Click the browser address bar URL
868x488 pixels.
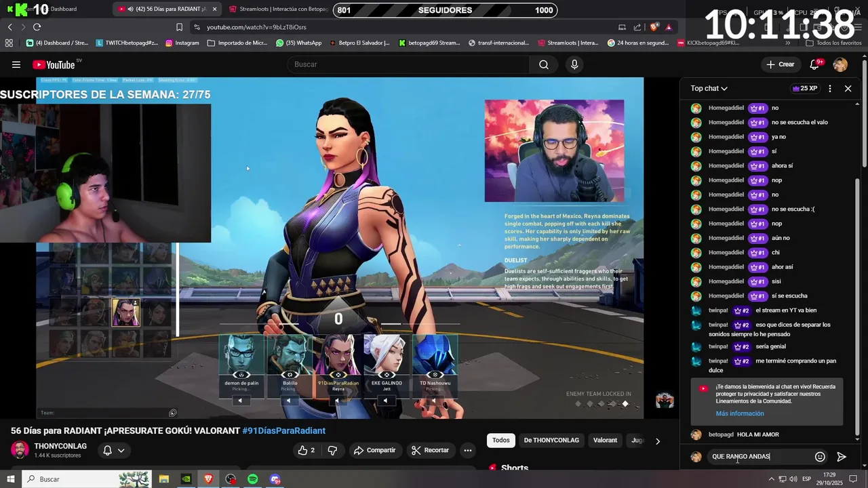[256, 27]
